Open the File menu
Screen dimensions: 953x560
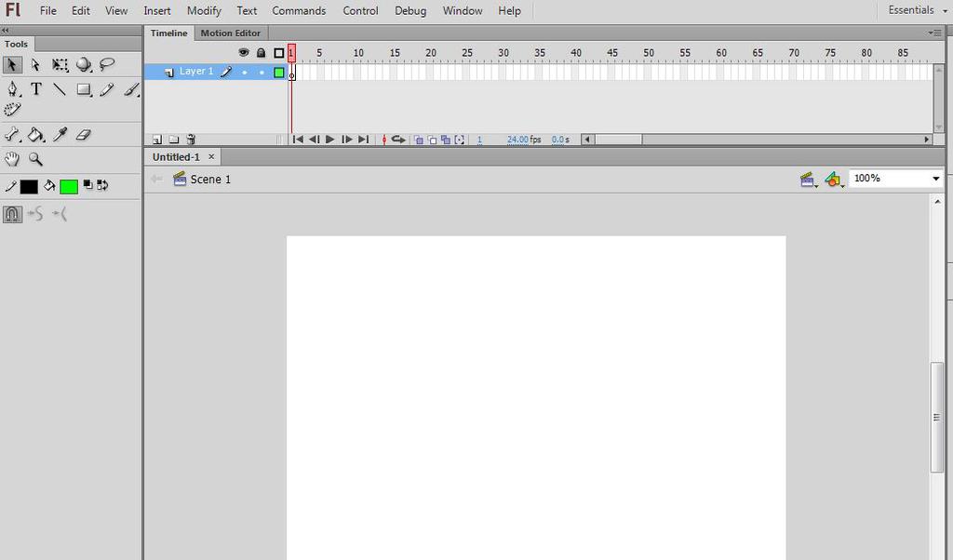click(x=48, y=10)
